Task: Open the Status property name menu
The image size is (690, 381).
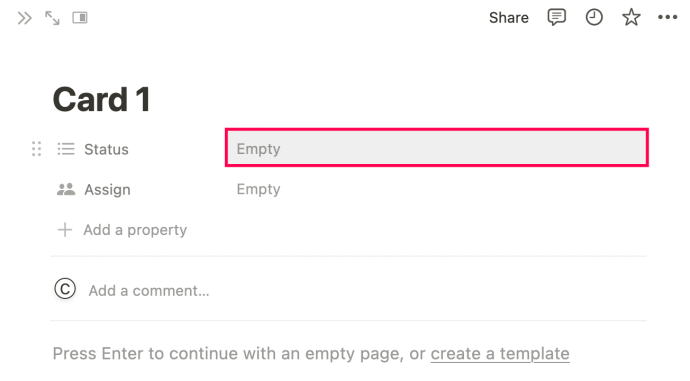Action: pyautogui.click(x=106, y=149)
